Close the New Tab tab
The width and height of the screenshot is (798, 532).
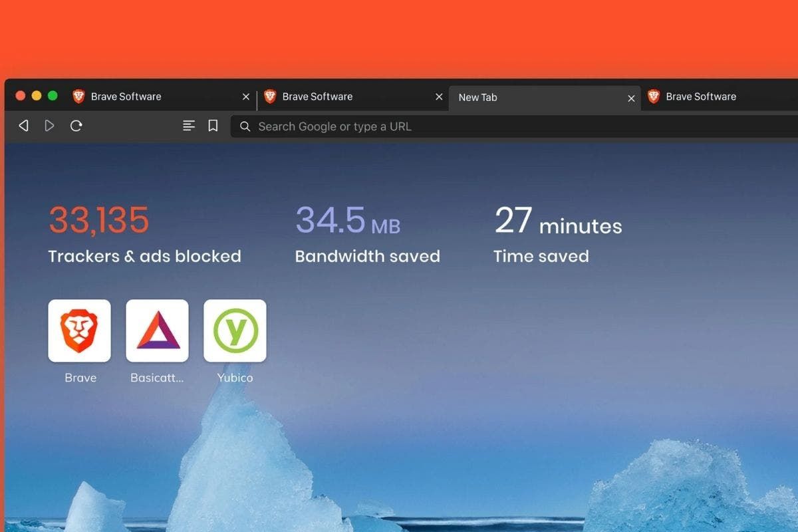[632, 98]
